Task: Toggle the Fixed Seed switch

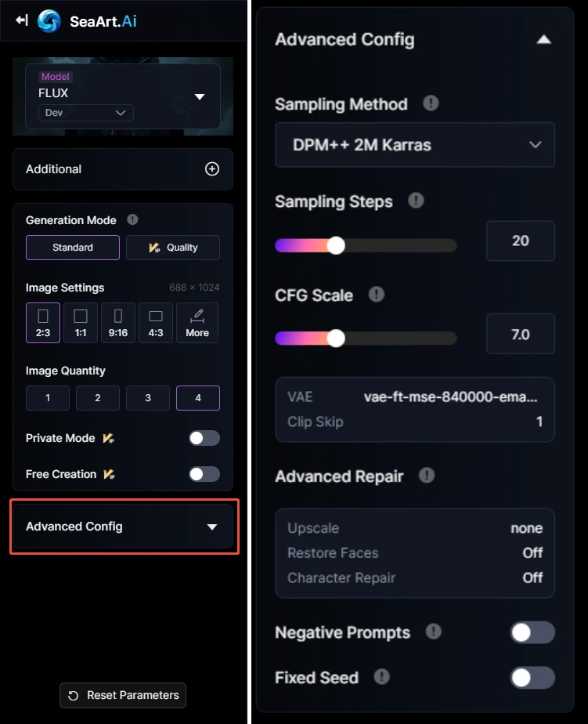Action: pos(532,678)
